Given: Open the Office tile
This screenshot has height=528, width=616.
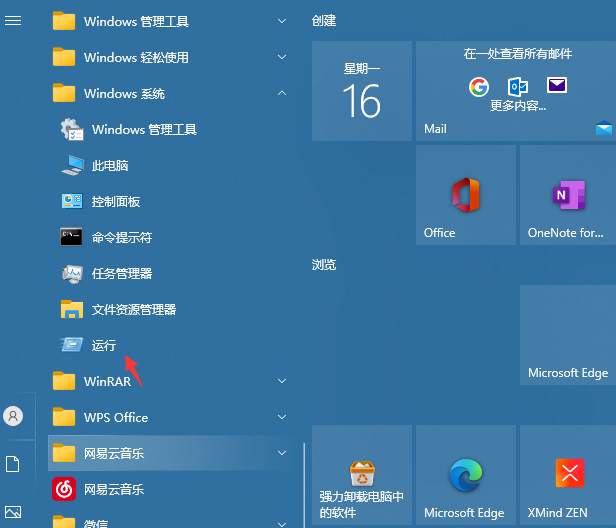Looking at the screenshot, I should coord(465,195).
